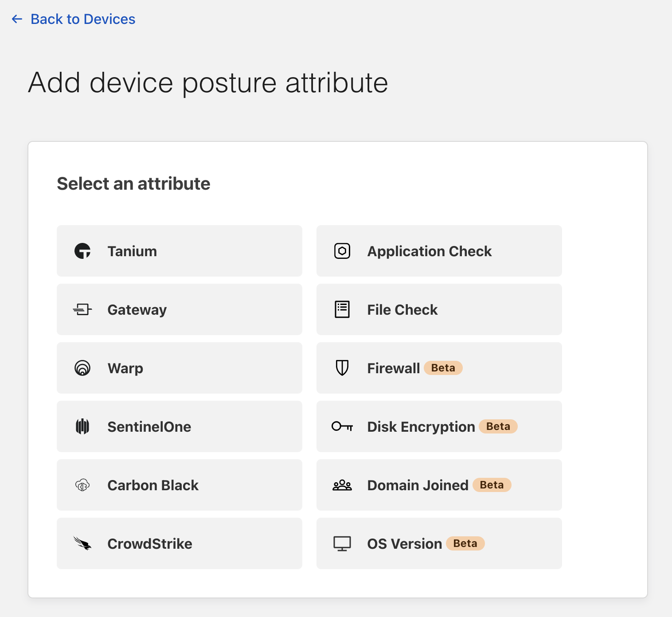Image resolution: width=672 pixels, height=617 pixels.
Task: Choose the Domain Joined label
Action: [418, 485]
